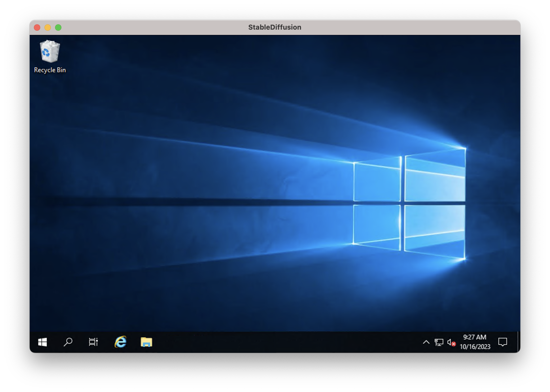Minimize the window with the yellow button

point(48,28)
